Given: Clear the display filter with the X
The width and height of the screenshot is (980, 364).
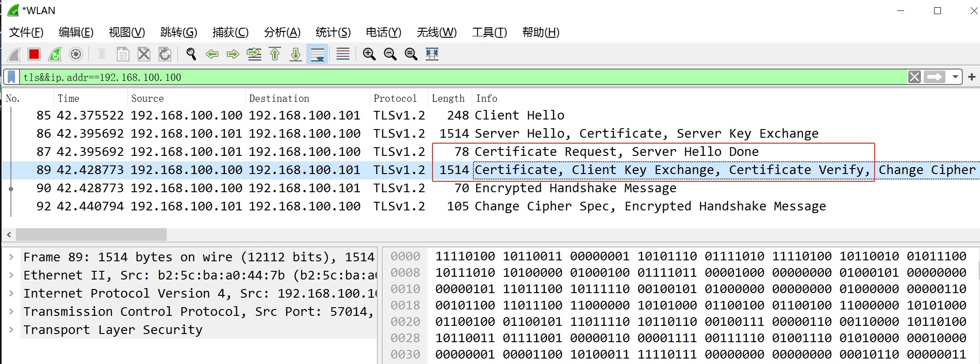Looking at the screenshot, I should coord(915,77).
